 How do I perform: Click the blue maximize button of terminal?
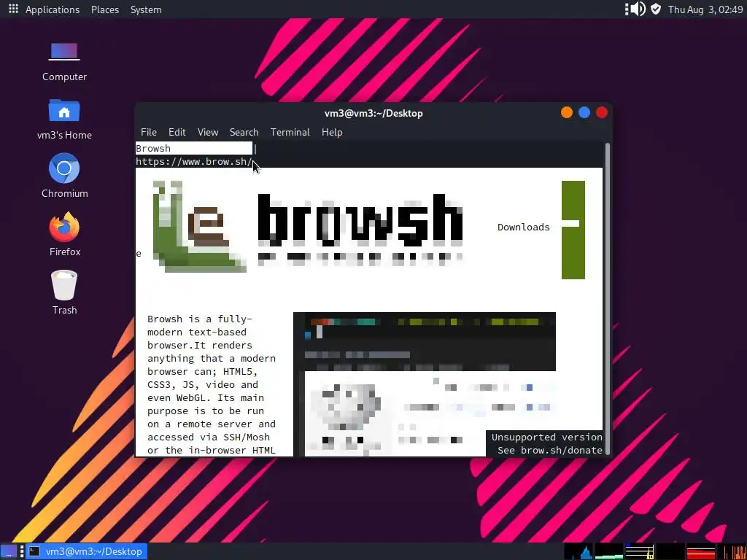[x=584, y=113]
